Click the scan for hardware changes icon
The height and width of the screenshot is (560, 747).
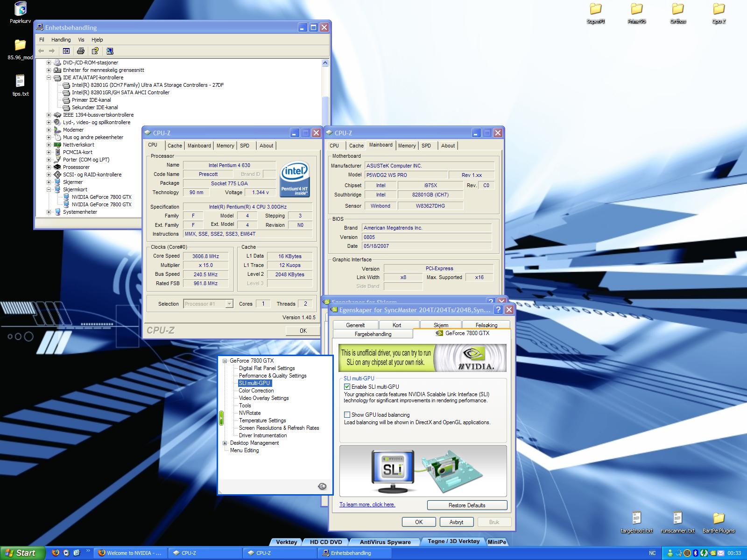[110, 51]
